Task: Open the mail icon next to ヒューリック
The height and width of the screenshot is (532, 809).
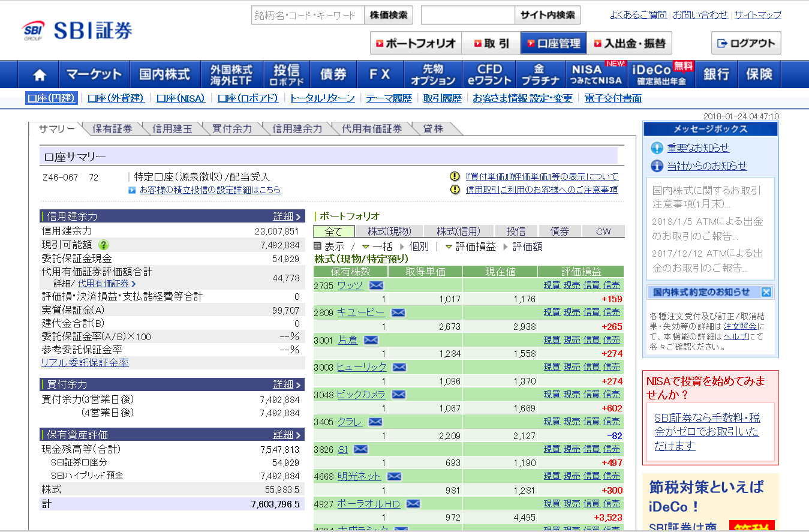Action: click(399, 367)
